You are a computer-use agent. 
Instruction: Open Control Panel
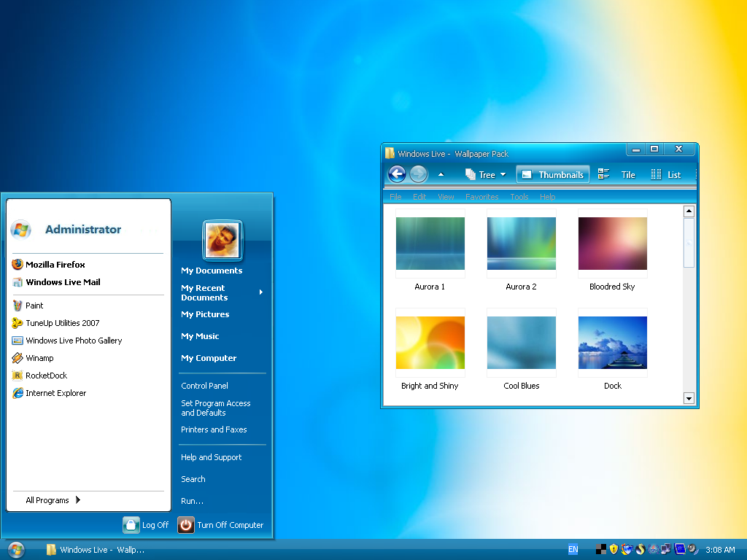coord(204,386)
